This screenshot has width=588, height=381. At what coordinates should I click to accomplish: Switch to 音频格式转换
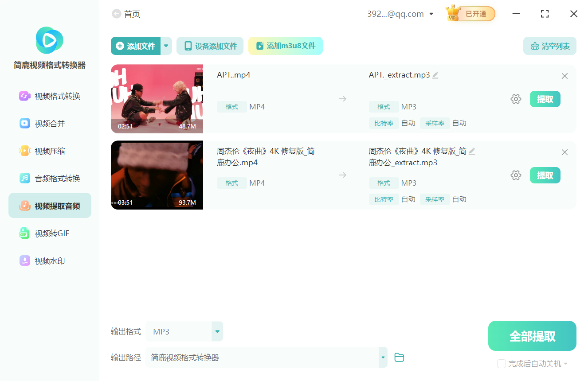(x=49, y=178)
